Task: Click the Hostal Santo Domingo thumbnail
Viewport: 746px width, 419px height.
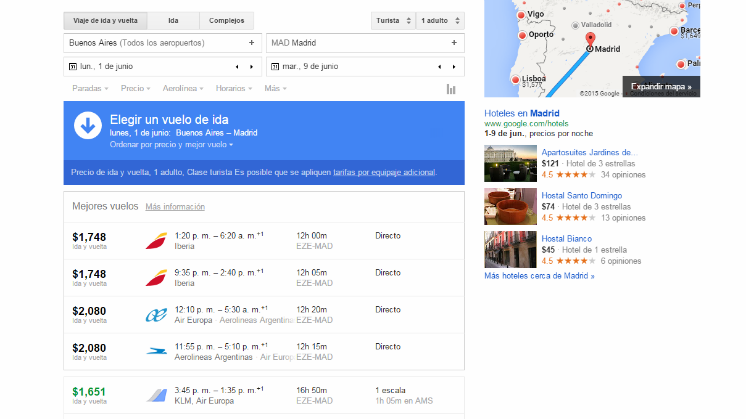Action: [x=510, y=206]
